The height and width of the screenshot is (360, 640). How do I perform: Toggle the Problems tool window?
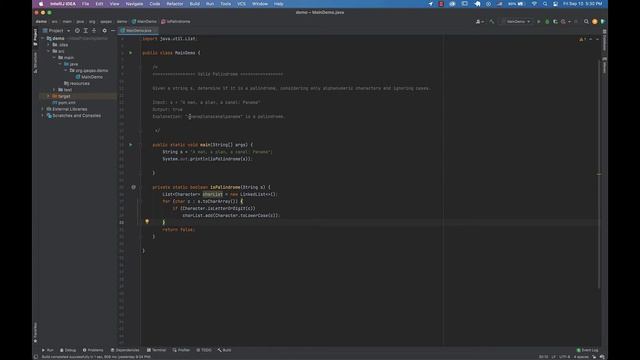pos(93,350)
